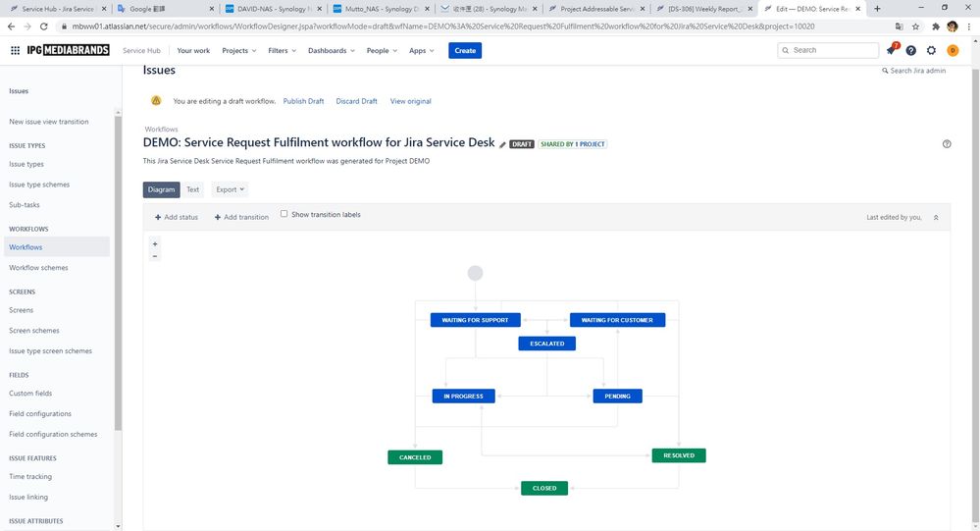
Task: Select the Waiting for Support status
Action: coord(476,320)
